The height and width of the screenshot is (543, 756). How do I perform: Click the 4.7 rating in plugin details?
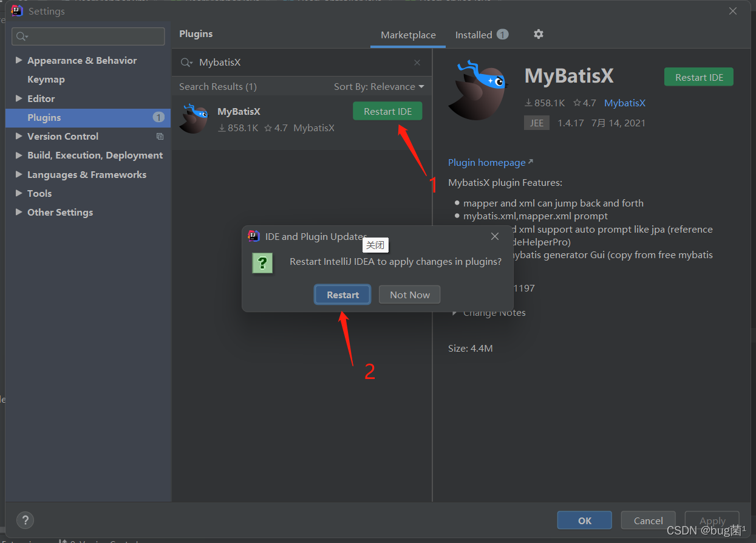pyautogui.click(x=584, y=103)
